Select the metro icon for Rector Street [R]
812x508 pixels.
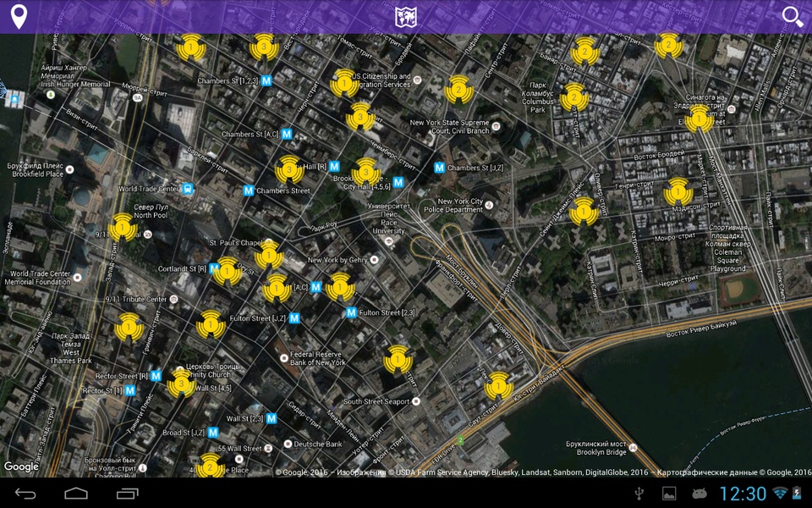(156, 376)
